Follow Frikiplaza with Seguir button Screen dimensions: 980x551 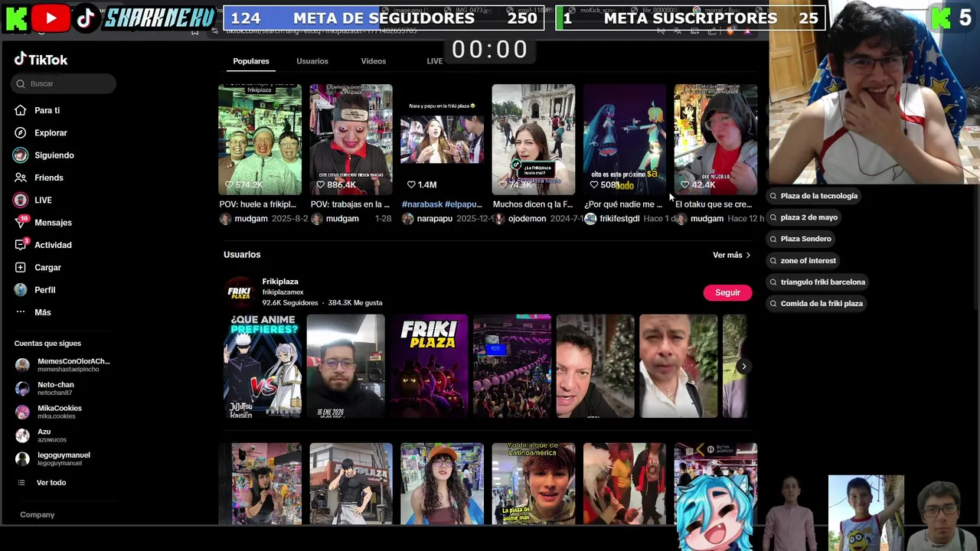(727, 292)
